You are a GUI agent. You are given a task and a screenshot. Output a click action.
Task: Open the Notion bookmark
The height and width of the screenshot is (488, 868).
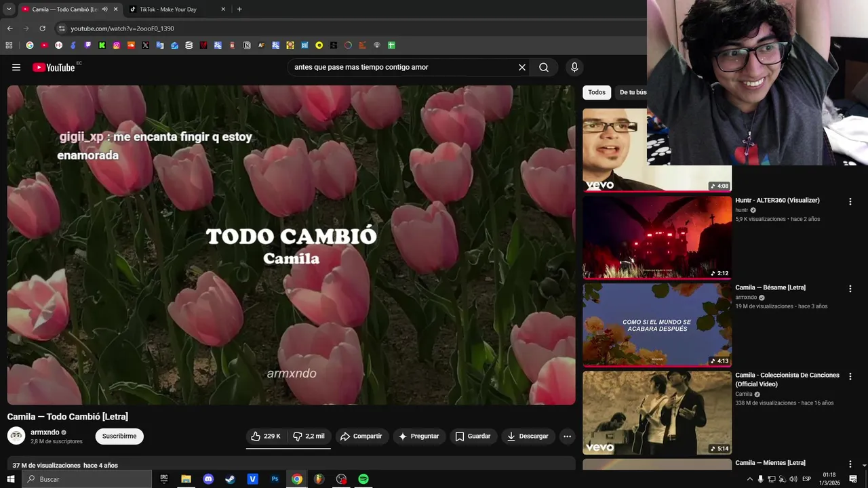click(x=247, y=45)
